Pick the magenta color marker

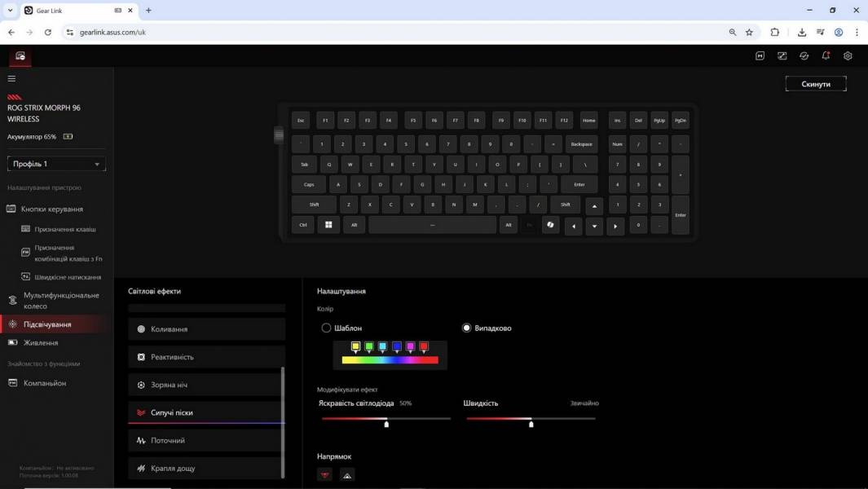click(x=410, y=347)
